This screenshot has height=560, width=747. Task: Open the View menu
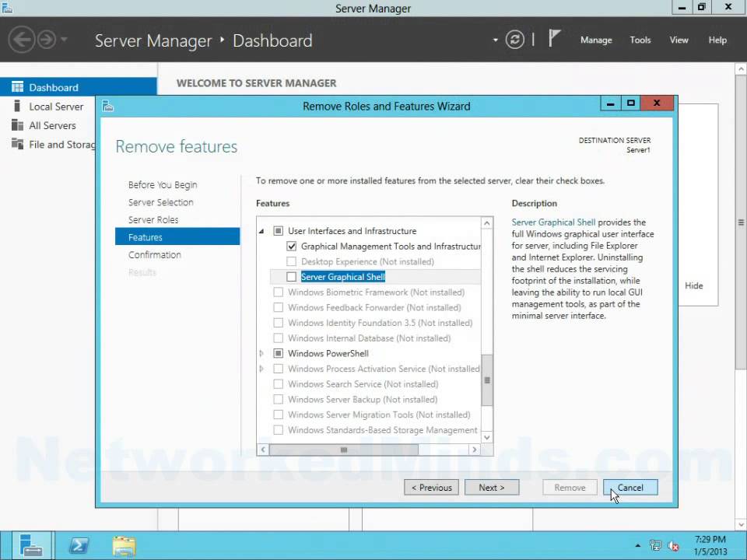(x=679, y=40)
